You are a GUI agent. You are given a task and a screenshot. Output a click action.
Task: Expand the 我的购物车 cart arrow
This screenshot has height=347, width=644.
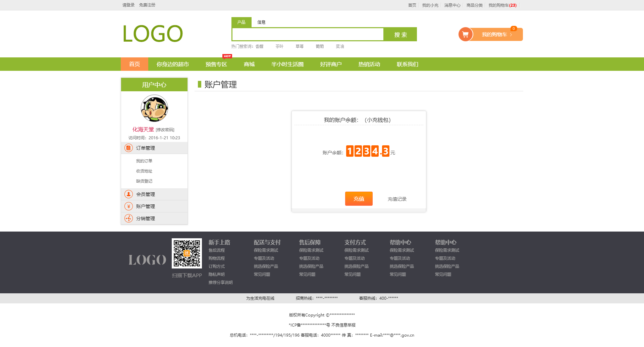pyautogui.click(x=511, y=35)
